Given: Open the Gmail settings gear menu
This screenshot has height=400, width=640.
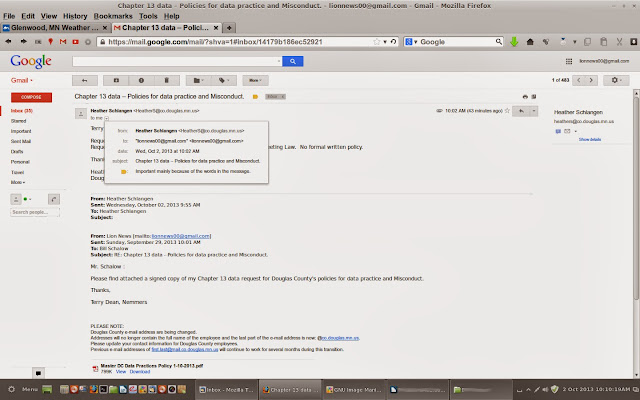Looking at the screenshot, I should pos(616,80).
